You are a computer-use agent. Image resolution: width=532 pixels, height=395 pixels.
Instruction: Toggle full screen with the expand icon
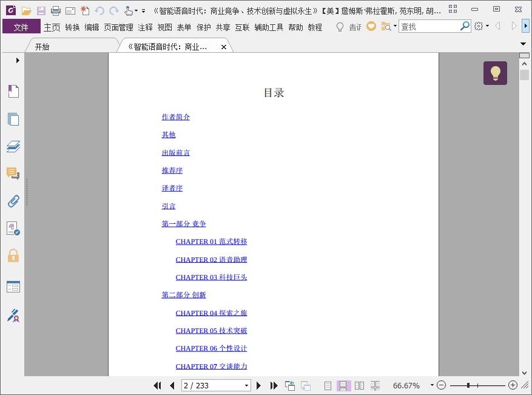(453, 9)
